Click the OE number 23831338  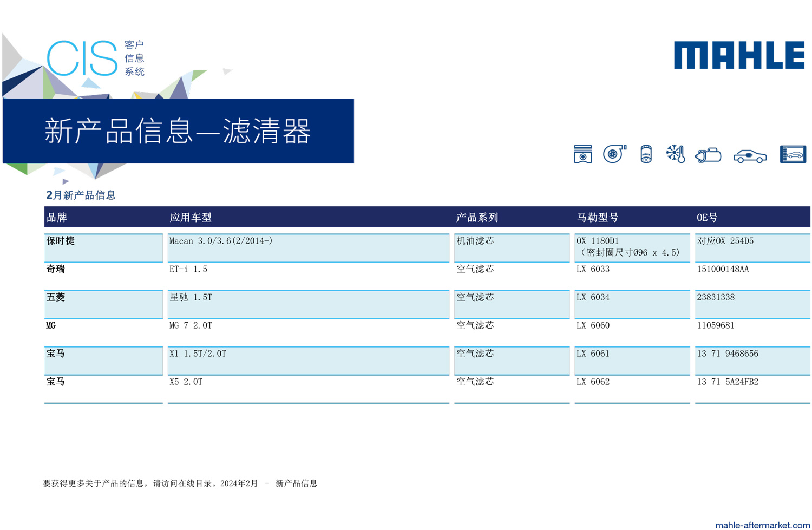coord(716,297)
